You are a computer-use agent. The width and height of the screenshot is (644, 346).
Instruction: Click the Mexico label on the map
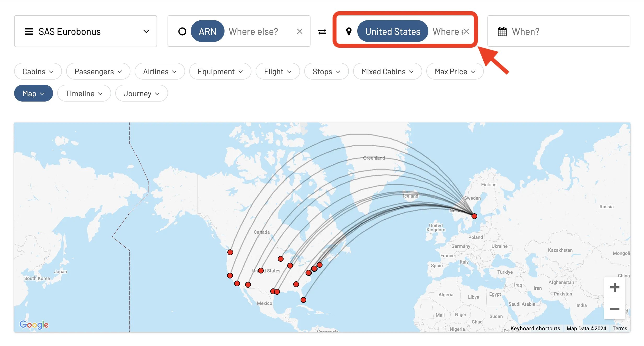[264, 303]
